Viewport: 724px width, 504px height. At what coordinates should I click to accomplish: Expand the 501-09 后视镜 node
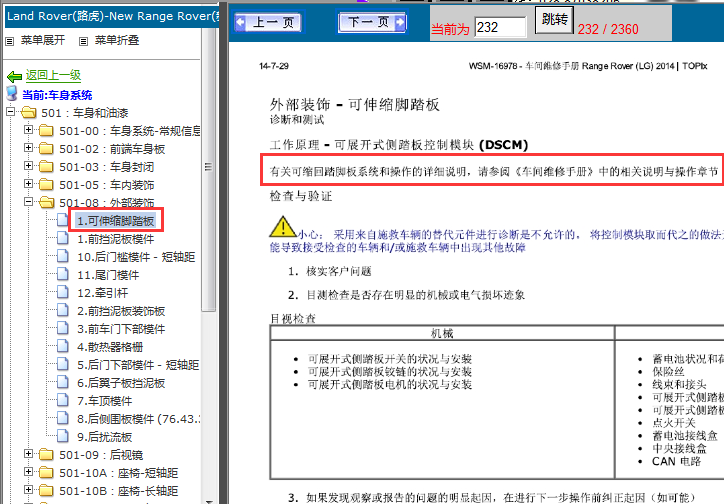[x=28, y=454]
